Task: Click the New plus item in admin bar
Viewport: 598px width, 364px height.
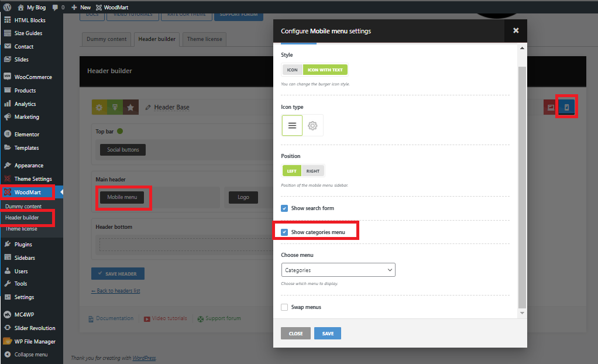Action: [81, 7]
